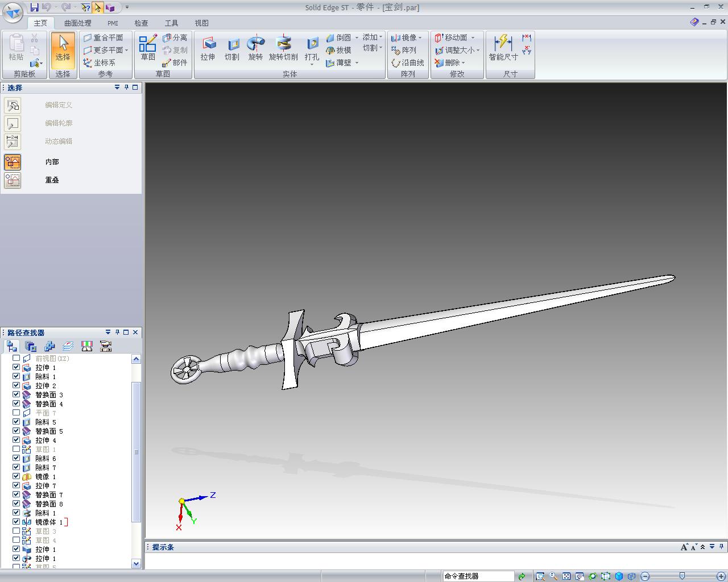The height and width of the screenshot is (582, 728).
Task: Activate the 打孔 hole tool
Action: 312,51
